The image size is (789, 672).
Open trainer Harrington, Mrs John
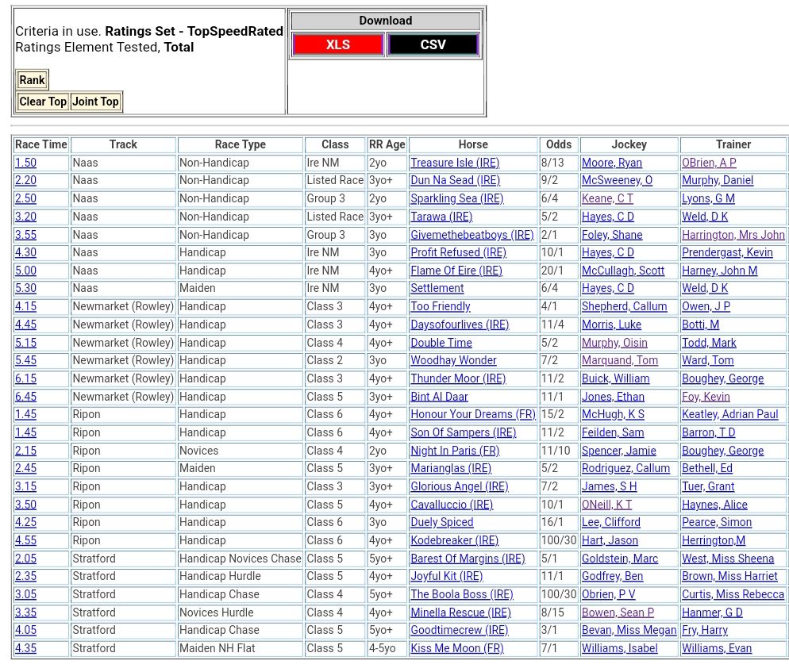pos(733,235)
